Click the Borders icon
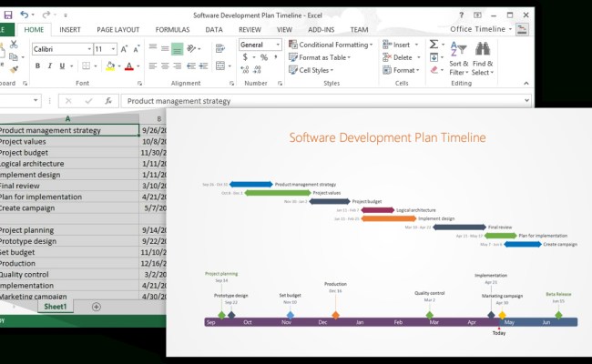The image size is (592, 364). [87, 66]
